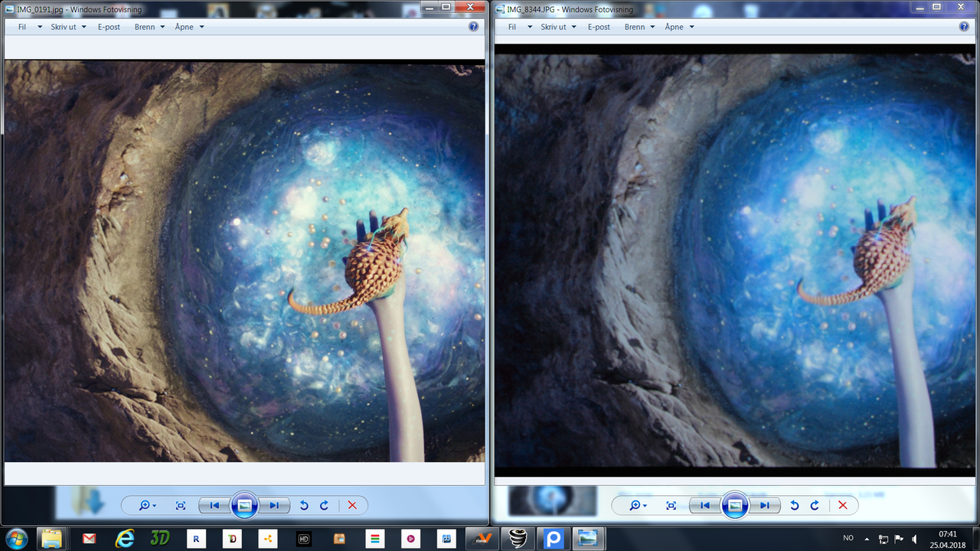Image resolution: width=980 pixels, height=551 pixels.
Task: Open help in IMG_8344 window
Action: pos(964,26)
